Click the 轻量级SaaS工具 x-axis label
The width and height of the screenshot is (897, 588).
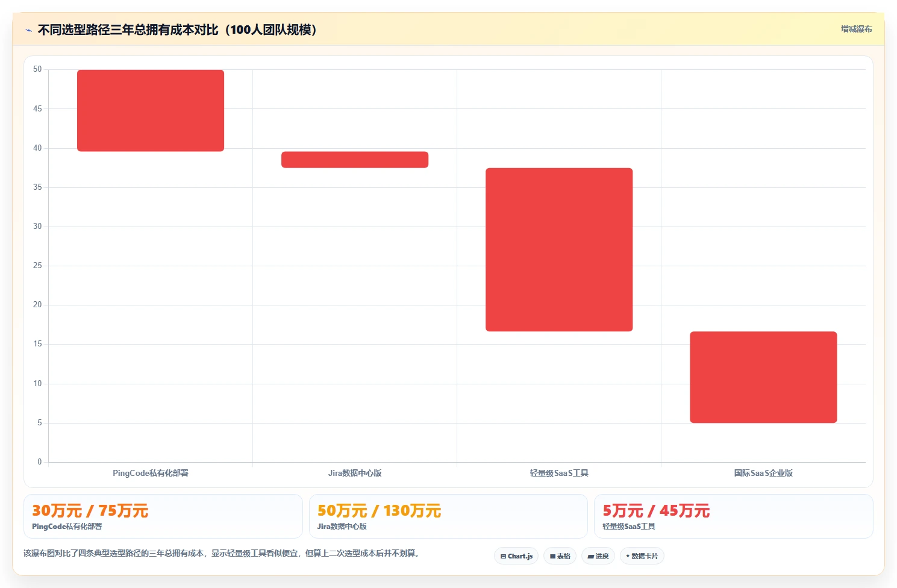559,473
